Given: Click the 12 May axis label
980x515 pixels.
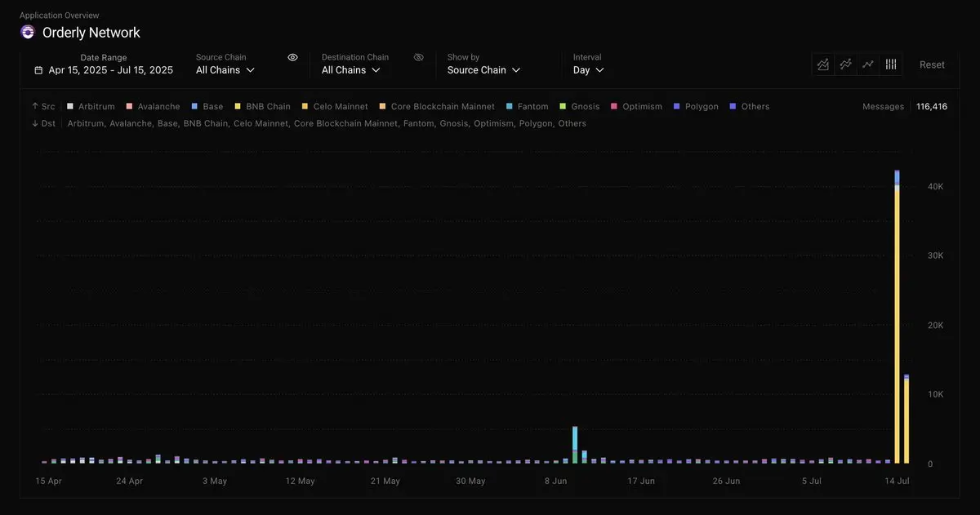Looking at the screenshot, I should click(x=300, y=482).
